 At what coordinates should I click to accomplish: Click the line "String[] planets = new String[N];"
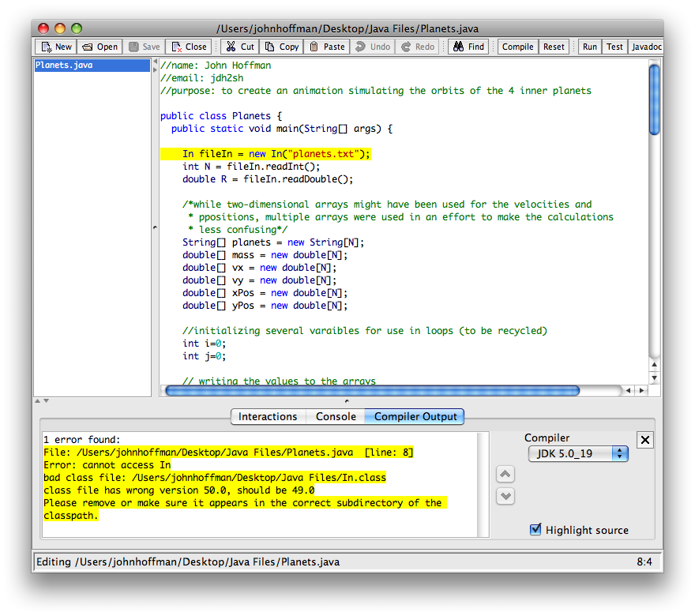pos(273,242)
